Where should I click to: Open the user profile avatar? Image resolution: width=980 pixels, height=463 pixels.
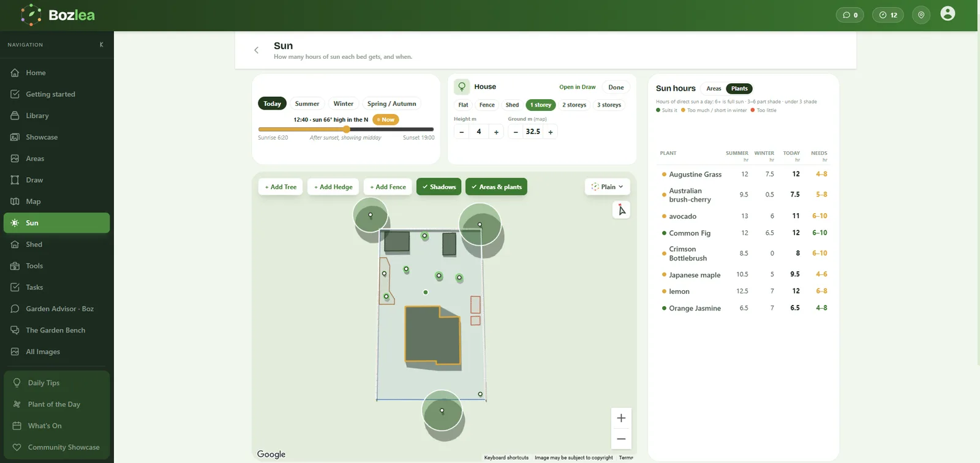point(948,13)
